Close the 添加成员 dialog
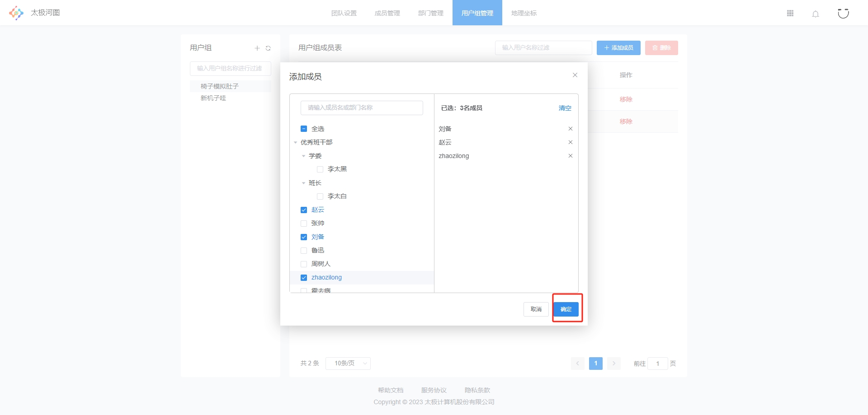 [x=575, y=75]
